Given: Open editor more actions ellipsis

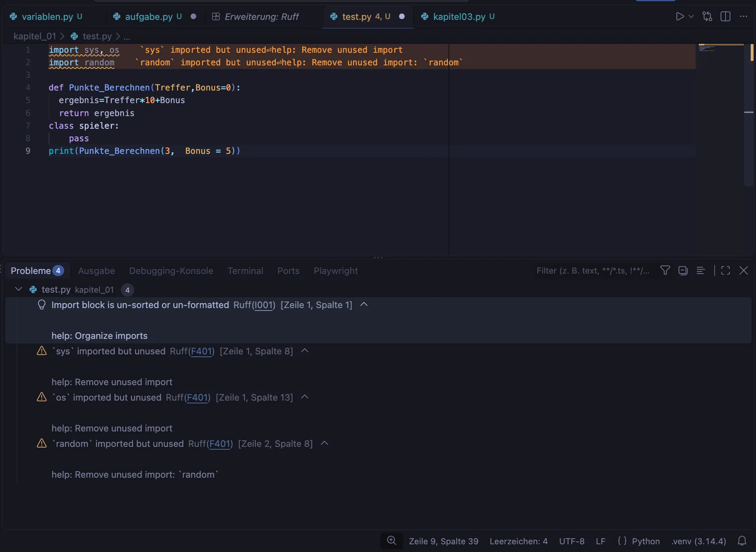Looking at the screenshot, I should point(743,17).
